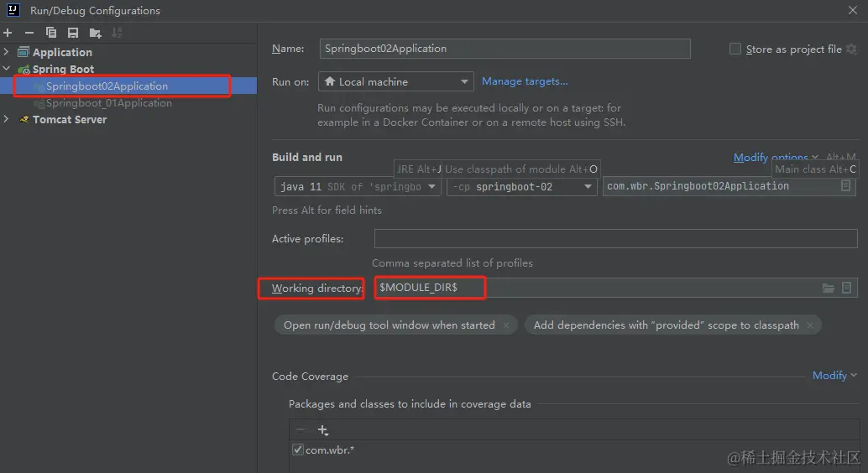
Task: Save the configuration using the floppy icon
Action: [x=72, y=33]
